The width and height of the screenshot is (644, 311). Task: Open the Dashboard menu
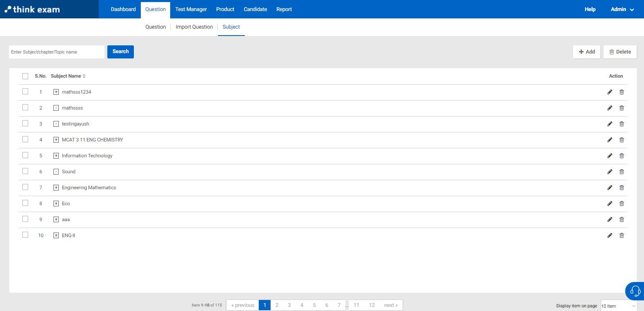tap(123, 9)
